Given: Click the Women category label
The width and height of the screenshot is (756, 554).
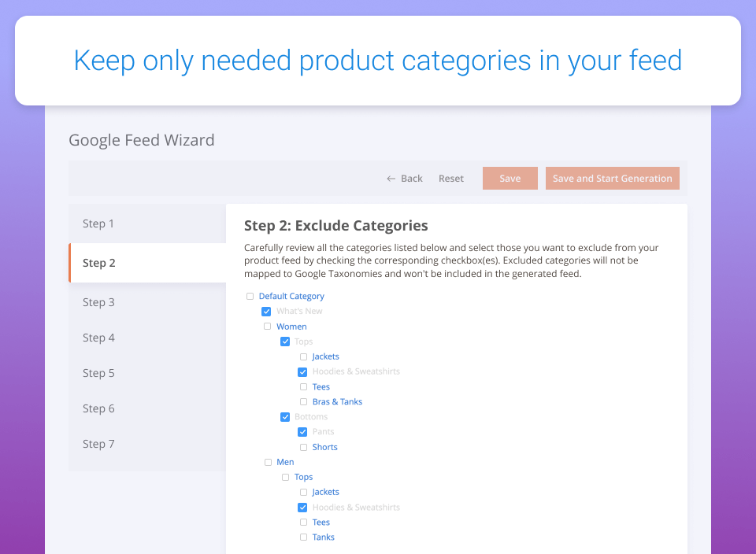Looking at the screenshot, I should tap(291, 327).
